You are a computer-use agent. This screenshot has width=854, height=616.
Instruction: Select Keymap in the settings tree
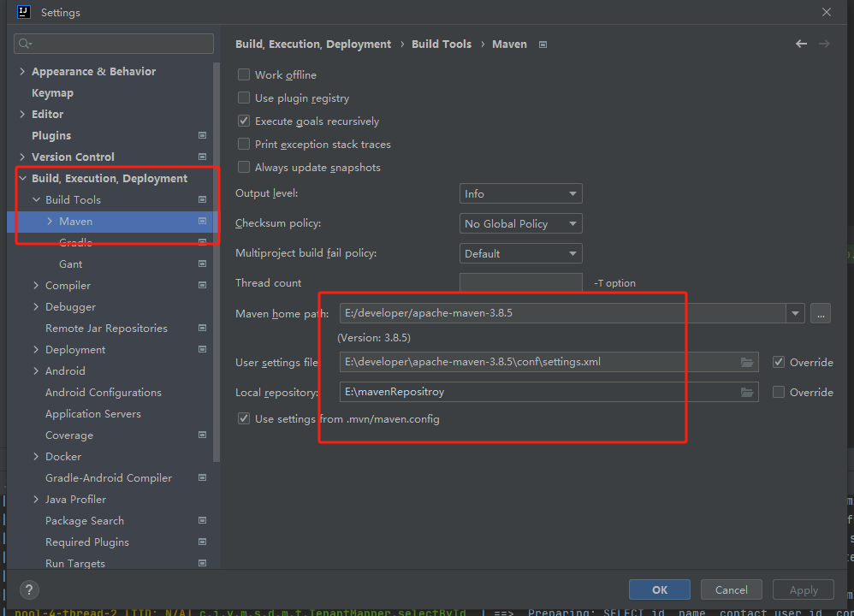[x=52, y=93]
